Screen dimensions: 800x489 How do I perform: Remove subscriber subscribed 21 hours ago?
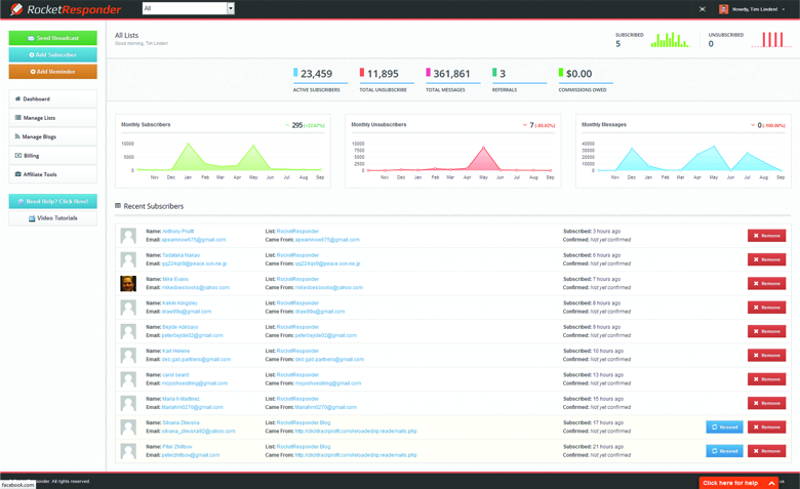coord(766,451)
